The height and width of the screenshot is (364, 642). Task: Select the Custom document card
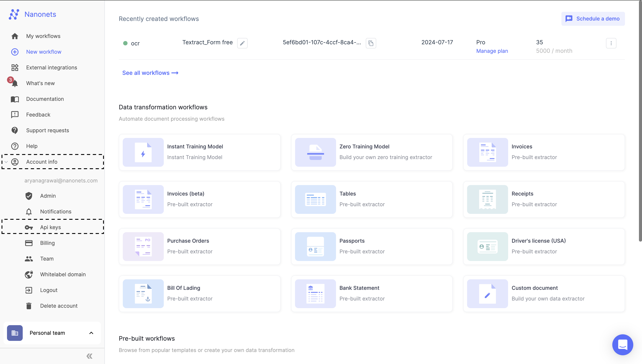(544, 294)
